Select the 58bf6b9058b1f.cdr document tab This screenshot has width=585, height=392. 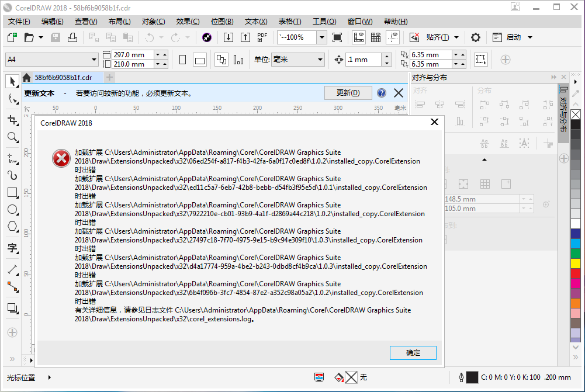[x=63, y=77]
